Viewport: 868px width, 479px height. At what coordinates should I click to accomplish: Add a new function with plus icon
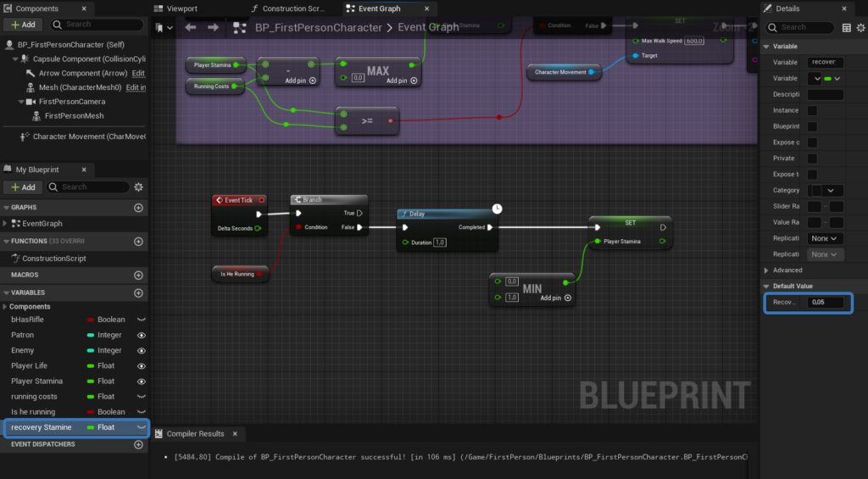tap(138, 242)
